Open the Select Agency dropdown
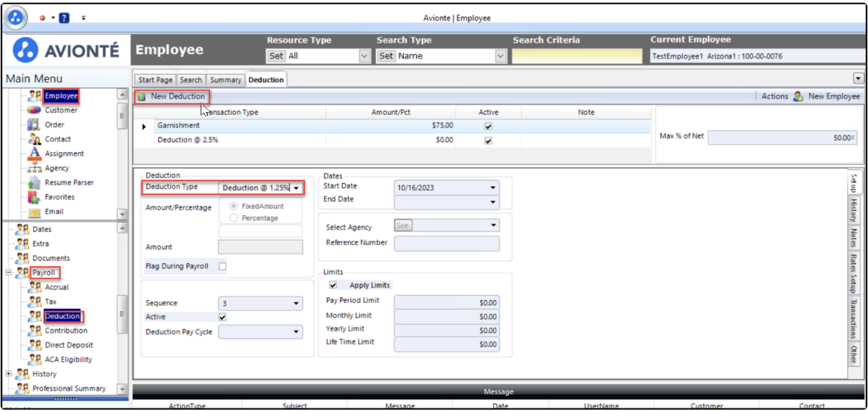 click(x=493, y=226)
